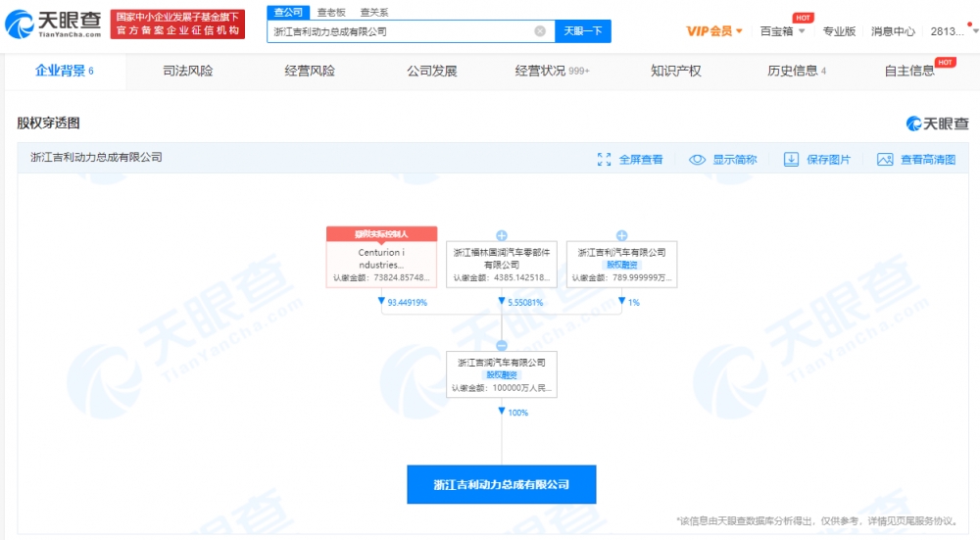Click the 天眼一下 search button

tap(583, 31)
